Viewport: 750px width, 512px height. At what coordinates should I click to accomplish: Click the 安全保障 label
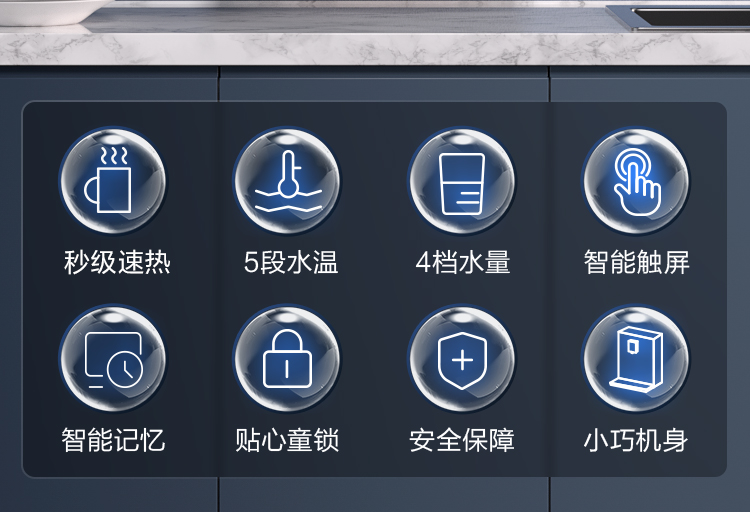coord(462,440)
